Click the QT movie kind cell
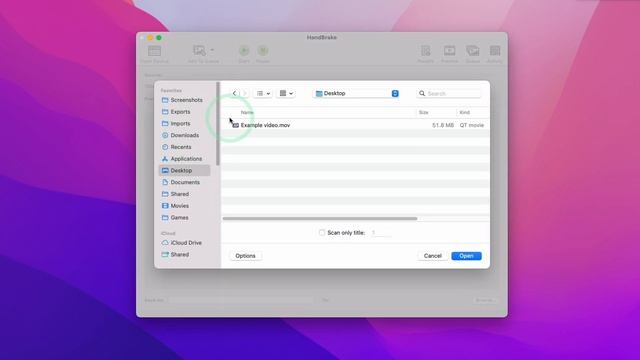This screenshot has height=360, width=640. tap(471, 125)
